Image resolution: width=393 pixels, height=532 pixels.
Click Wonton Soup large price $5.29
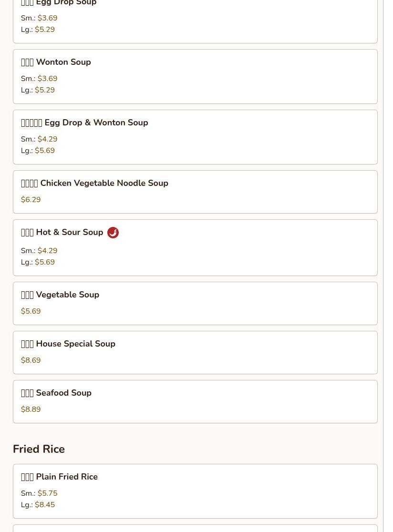(x=45, y=90)
